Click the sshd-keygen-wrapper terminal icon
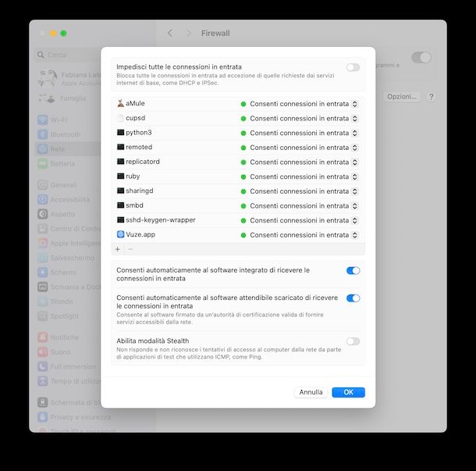 pyautogui.click(x=120, y=220)
